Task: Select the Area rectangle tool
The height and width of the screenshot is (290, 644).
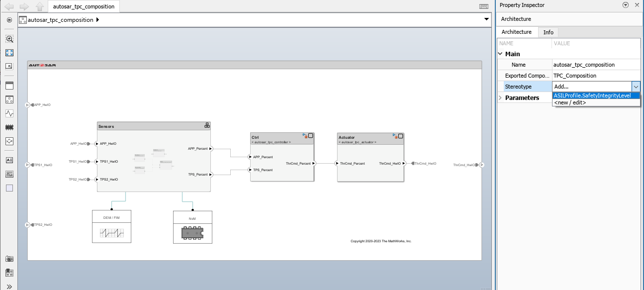Action: click(9, 188)
